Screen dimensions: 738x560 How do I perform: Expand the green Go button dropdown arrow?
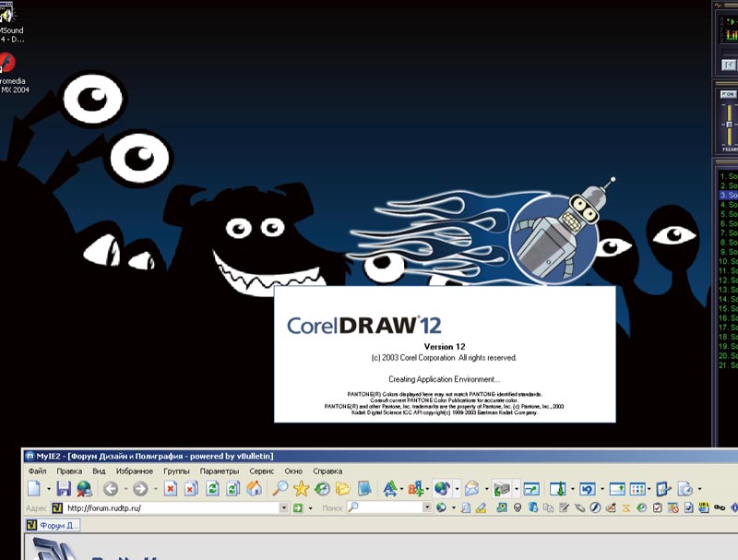click(x=310, y=508)
